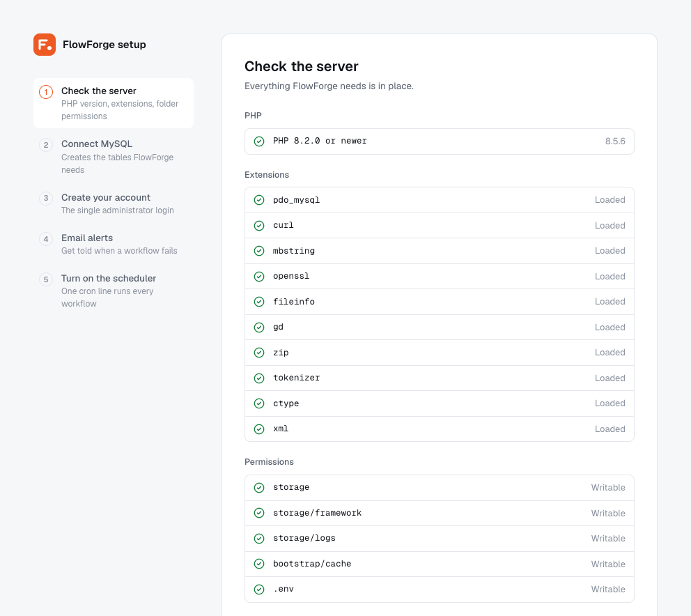Click the step 4 circle number icon
The image size is (691, 616).
coord(46,239)
